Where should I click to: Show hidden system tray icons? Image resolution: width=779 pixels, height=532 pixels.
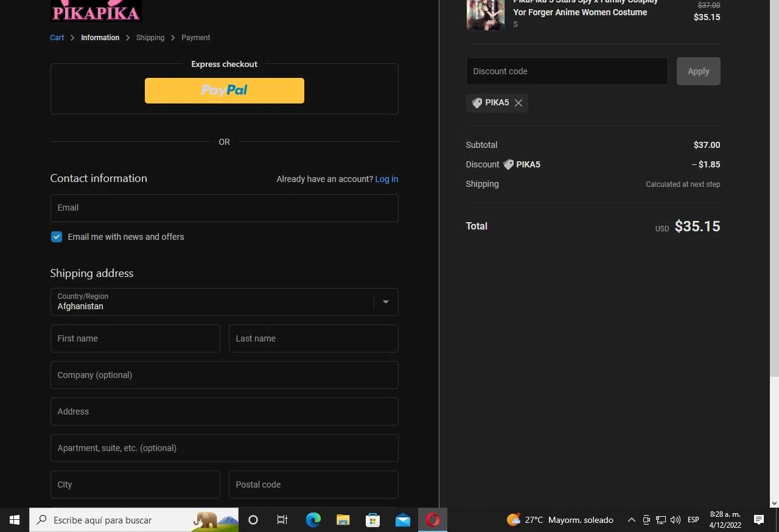pyautogui.click(x=631, y=520)
